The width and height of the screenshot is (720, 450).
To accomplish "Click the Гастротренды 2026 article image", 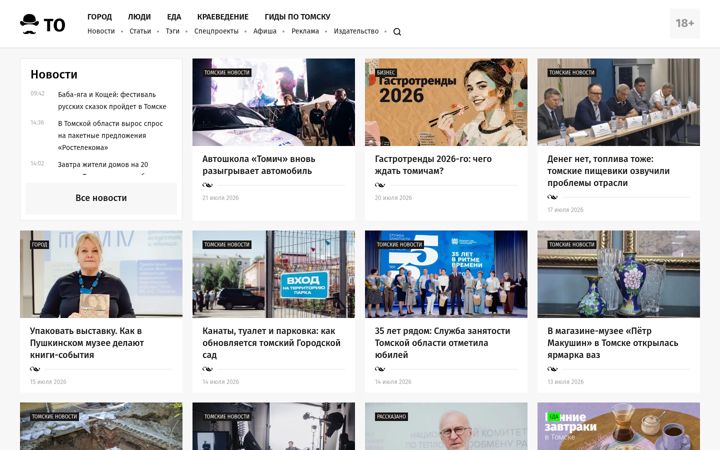I will point(446,102).
